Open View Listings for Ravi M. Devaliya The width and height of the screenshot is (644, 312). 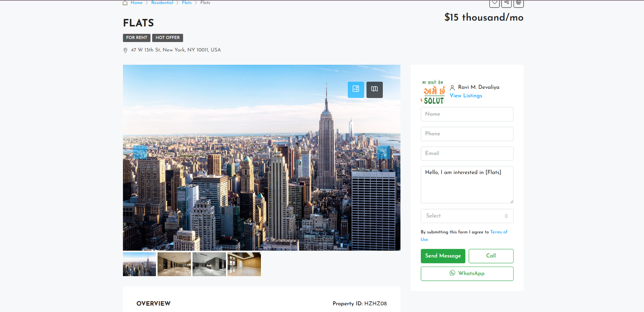click(466, 96)
